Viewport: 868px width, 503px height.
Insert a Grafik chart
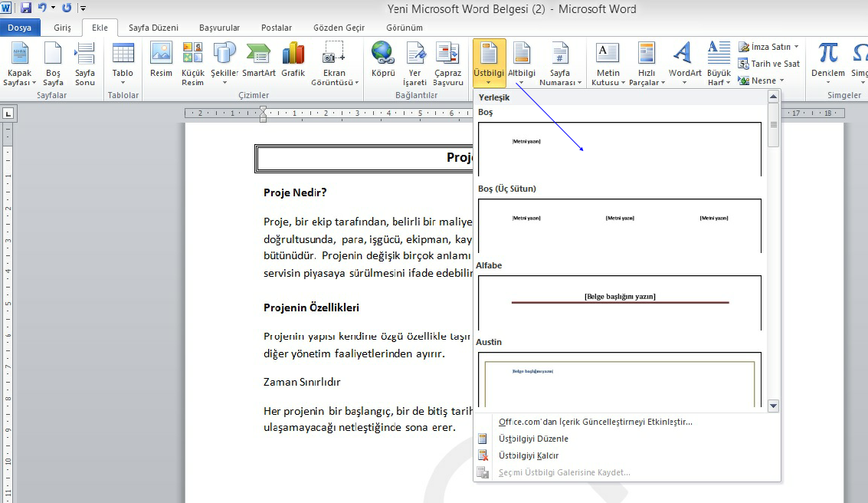coord(293,60)
